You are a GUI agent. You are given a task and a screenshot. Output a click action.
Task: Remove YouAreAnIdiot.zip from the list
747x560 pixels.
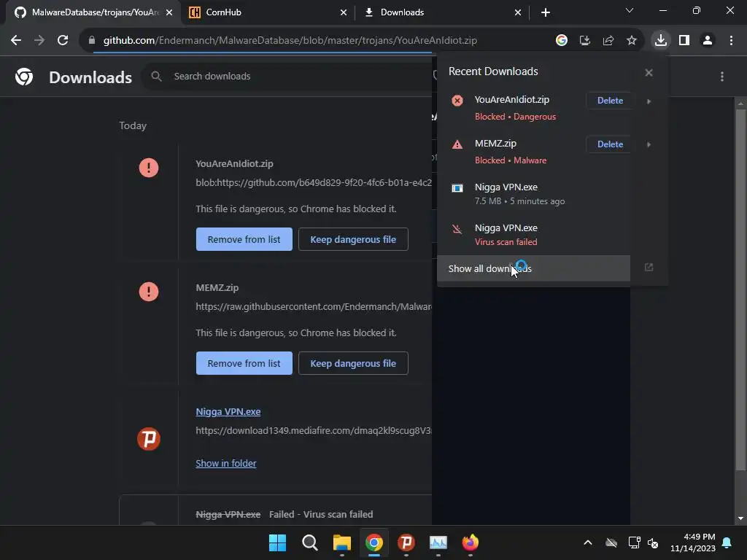point(244,239)
